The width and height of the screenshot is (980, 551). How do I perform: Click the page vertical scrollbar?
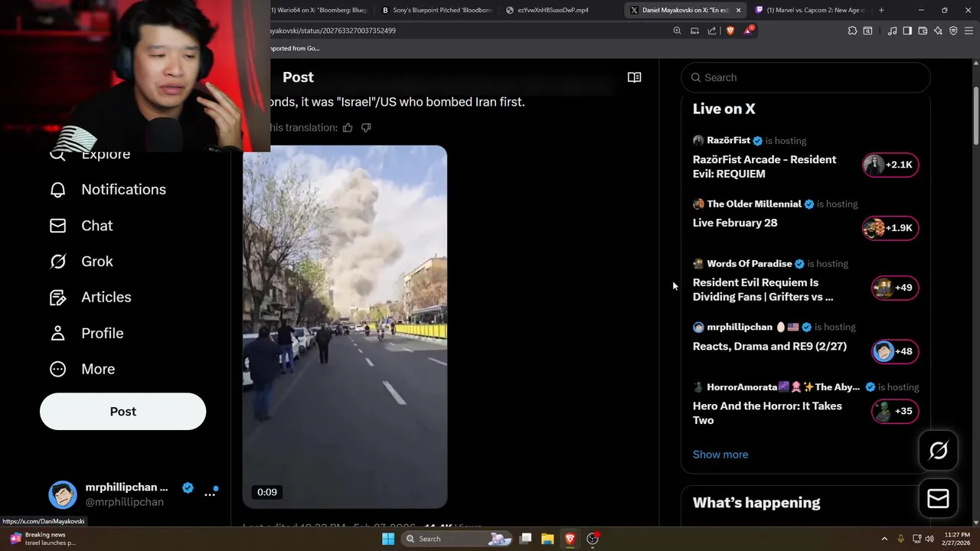(975, 115)
